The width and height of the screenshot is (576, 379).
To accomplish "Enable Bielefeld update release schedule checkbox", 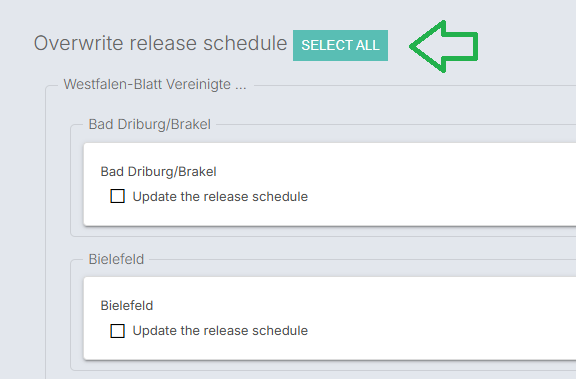I will coord(118,331).
